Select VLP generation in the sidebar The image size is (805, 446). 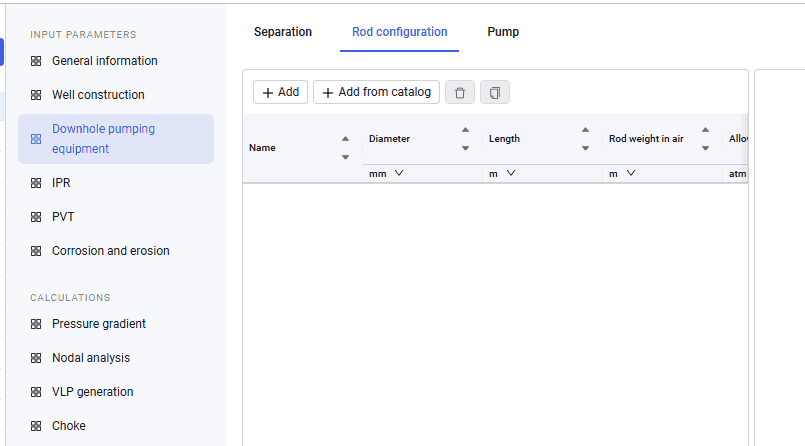coord(92,392)
